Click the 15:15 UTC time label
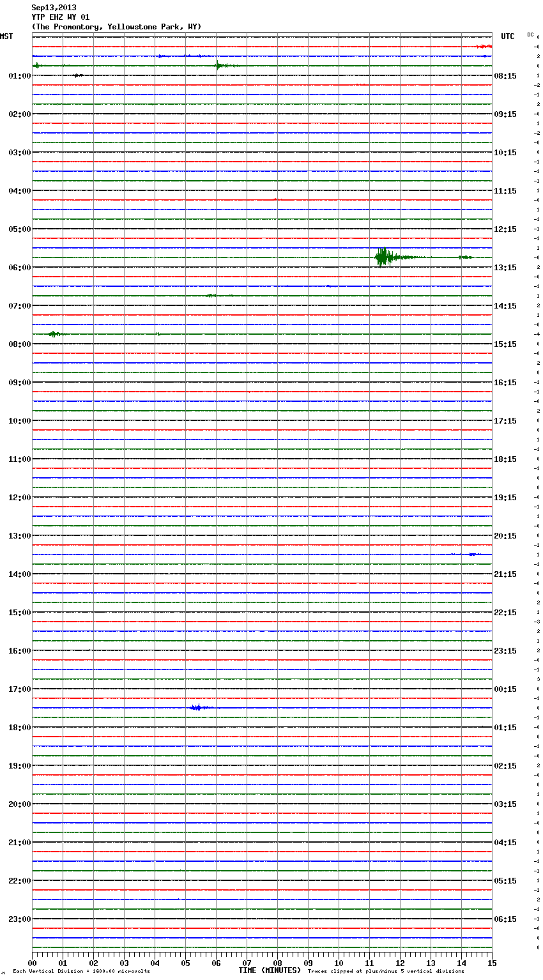This screenshot has width=543, height=980. tap(505, 344)
